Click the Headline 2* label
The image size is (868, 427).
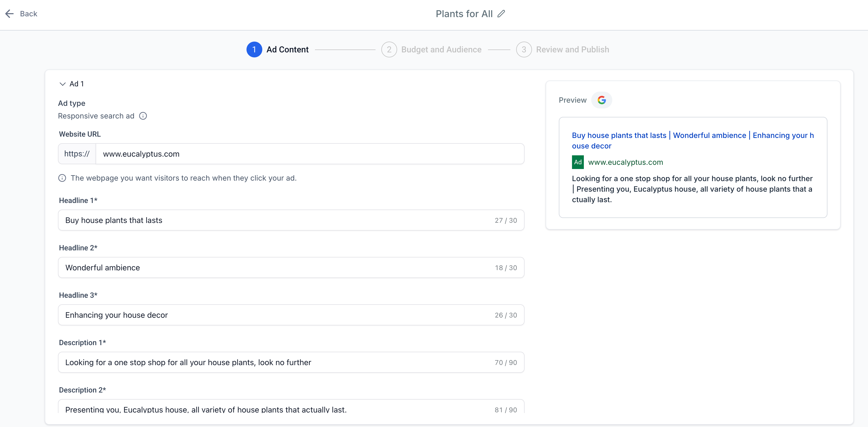tap(78, 248)
